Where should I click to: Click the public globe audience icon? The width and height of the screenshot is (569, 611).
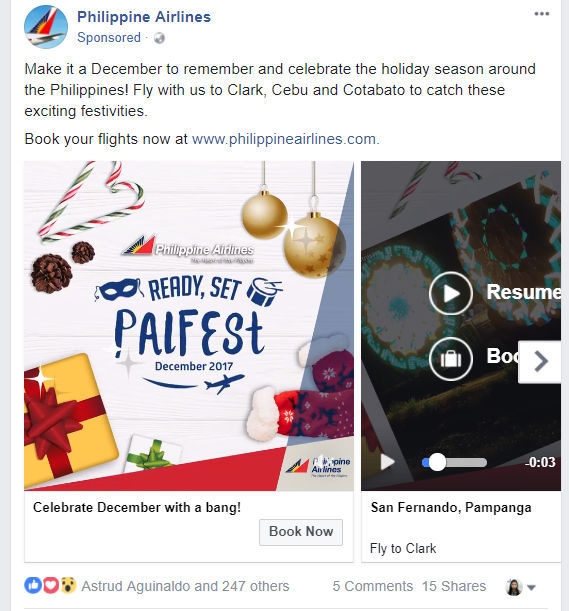click(x=159, y=38)
